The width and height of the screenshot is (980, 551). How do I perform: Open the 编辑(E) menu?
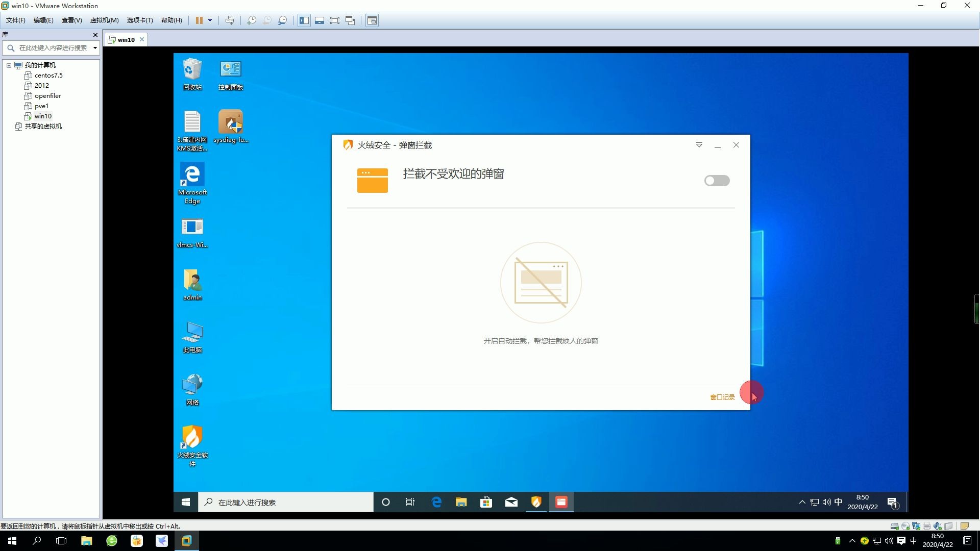[x=43, y=20]
